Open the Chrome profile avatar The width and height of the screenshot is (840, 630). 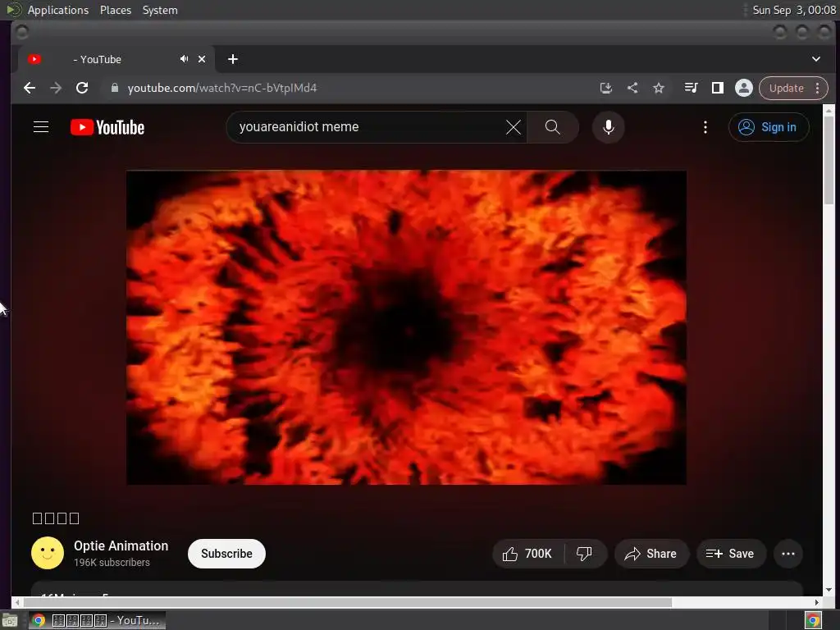(743, 88)
